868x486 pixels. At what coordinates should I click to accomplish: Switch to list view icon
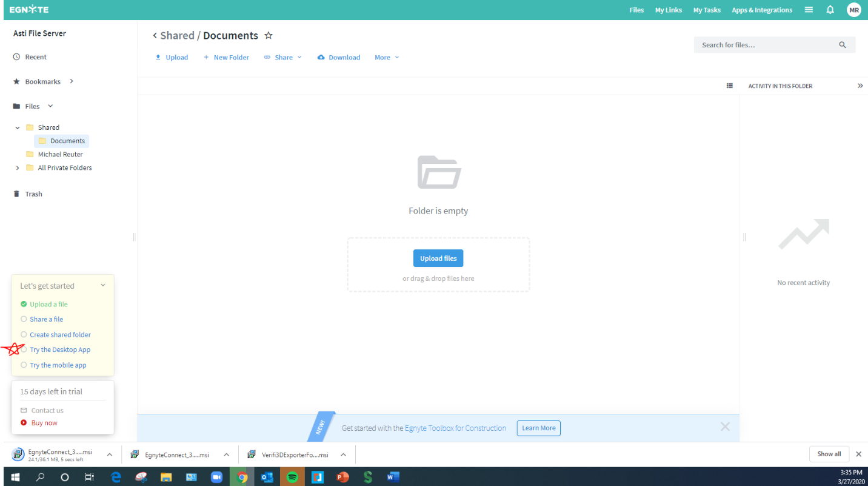point(730,86)
